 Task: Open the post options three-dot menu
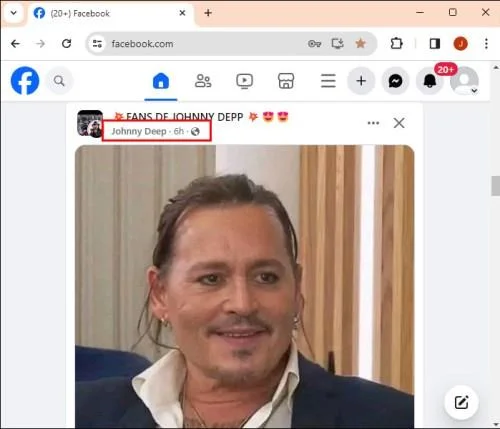click(x=373, y=123)
